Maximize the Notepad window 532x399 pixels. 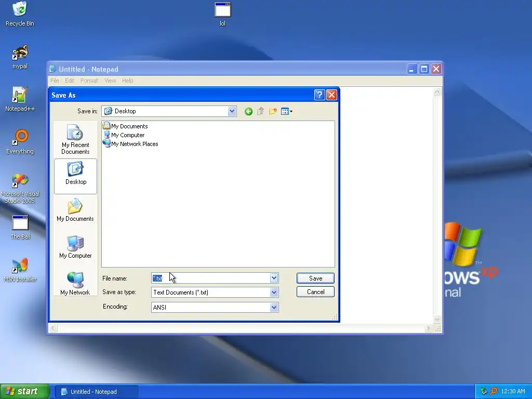coord(424,69)
